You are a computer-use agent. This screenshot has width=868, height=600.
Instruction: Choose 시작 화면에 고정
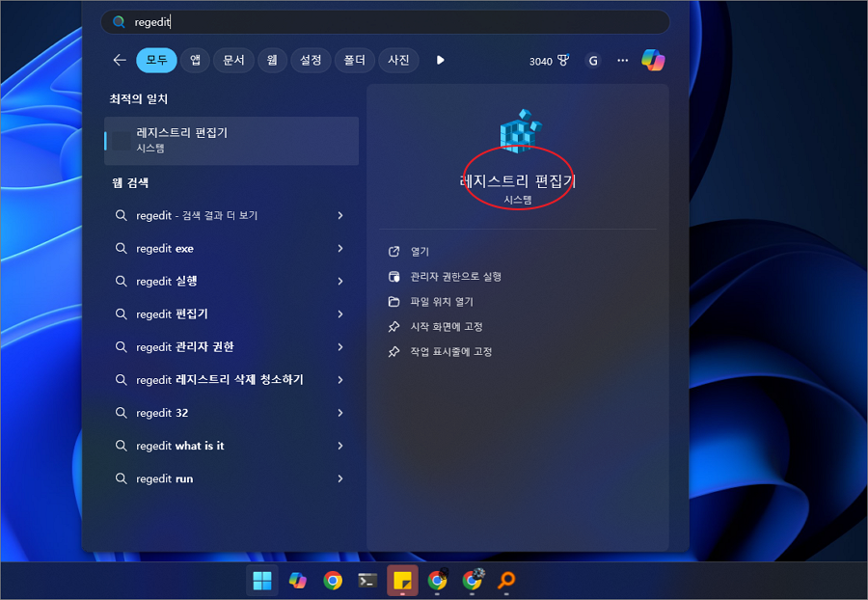(x=447, y=327)
